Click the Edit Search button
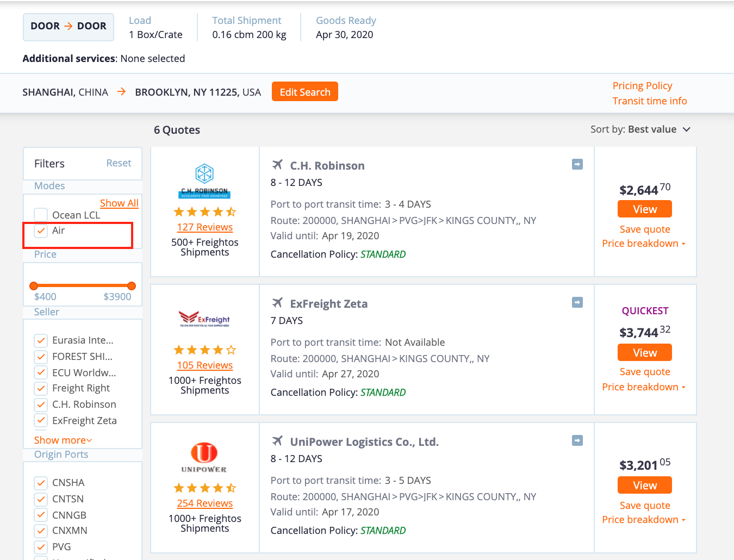This screenshot has width=734, height=560. 305,92
